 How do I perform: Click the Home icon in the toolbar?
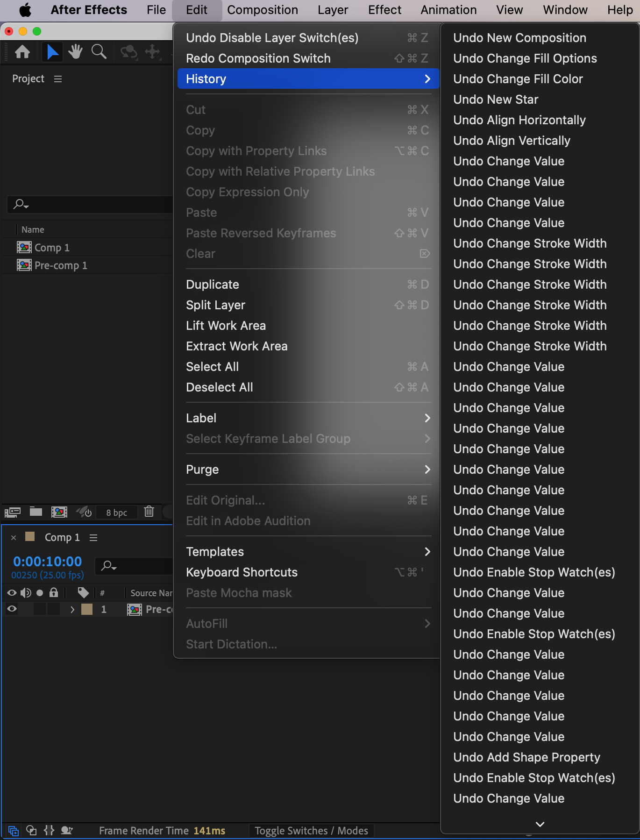22,51
